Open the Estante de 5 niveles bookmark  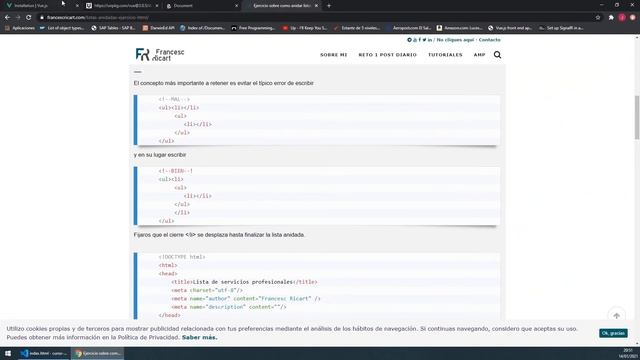357,28
